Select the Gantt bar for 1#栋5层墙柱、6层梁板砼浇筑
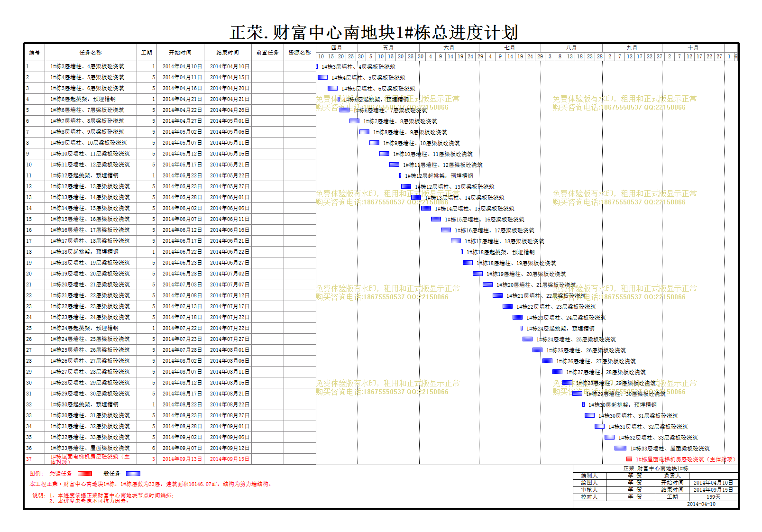The width and height of the screenshot is (762, 532). (x=332, y=88)
